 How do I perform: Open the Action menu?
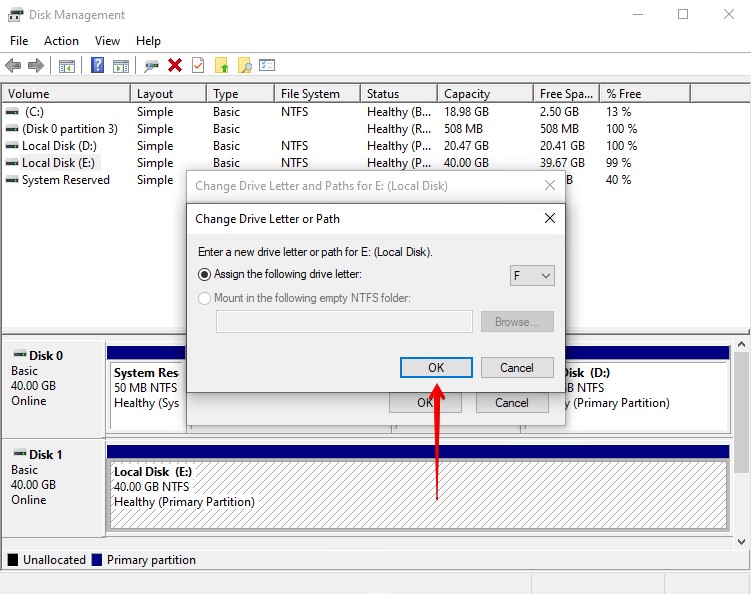61,41
